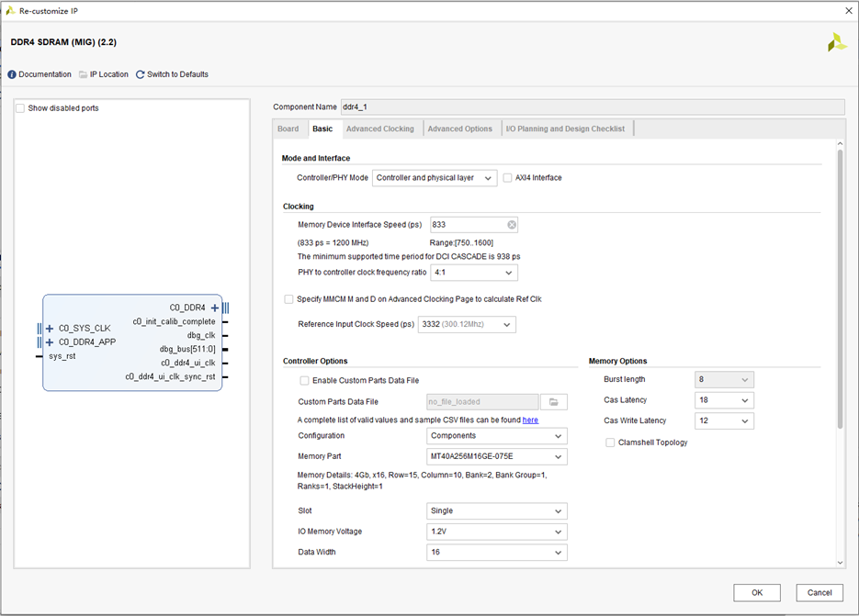The width and height of the screenshot is (859, 616).
Task: Click the dbg_clk port label
Action: pos(201,336)
